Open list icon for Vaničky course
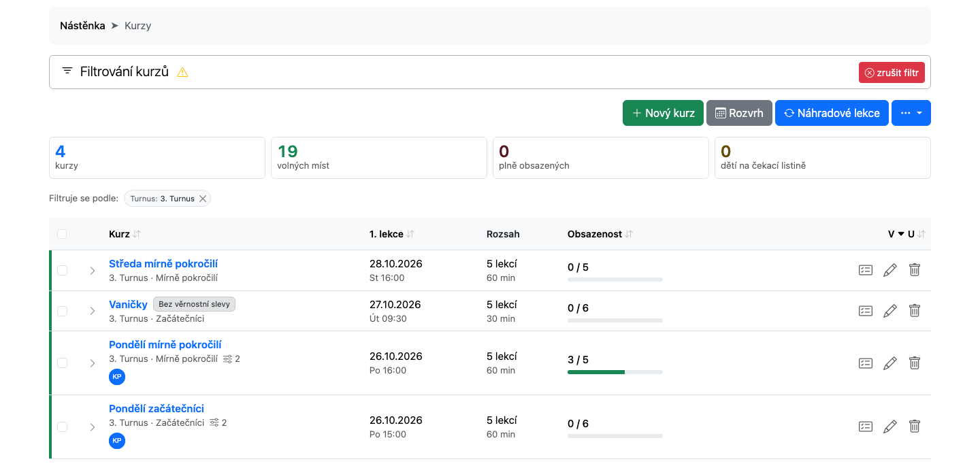The image size is (980, 466). coord(865,311)
